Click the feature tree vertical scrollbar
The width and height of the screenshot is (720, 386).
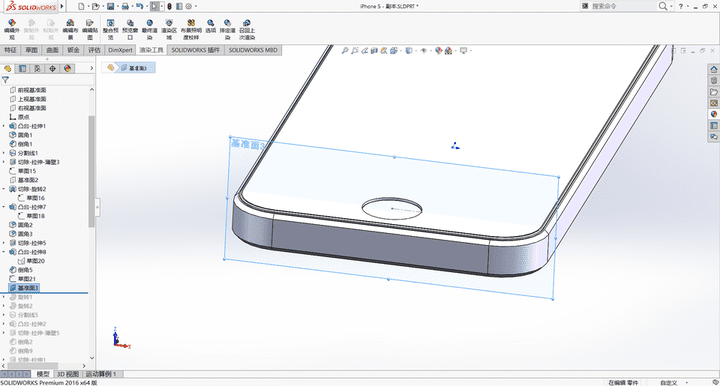(x=92, y=171)
